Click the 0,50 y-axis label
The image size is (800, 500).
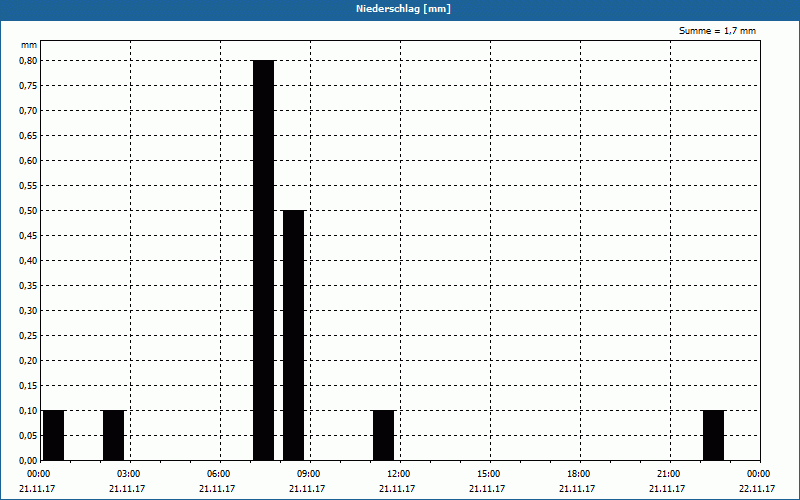click(28, 211)
